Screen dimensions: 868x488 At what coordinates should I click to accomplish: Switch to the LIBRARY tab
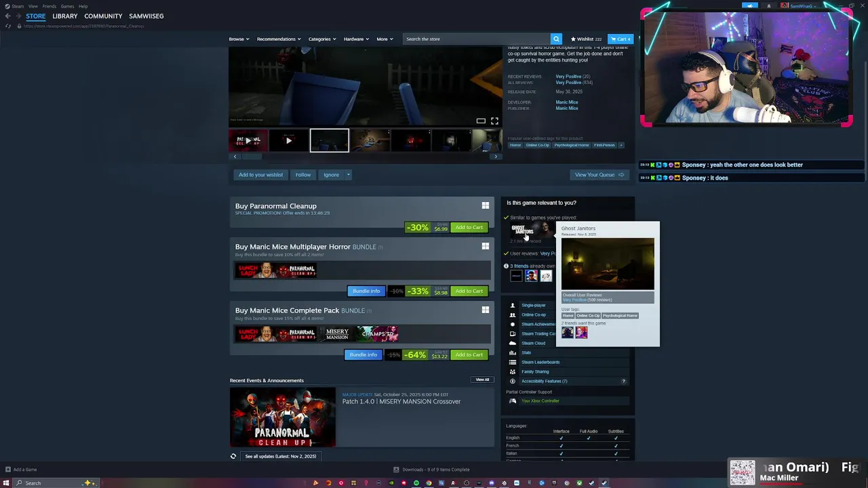pos(65,16)
